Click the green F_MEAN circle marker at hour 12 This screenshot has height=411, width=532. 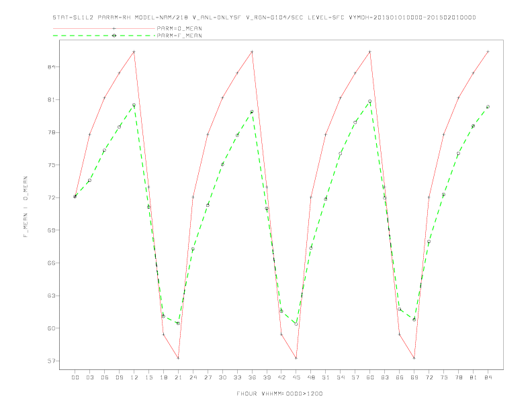[134, 105]
